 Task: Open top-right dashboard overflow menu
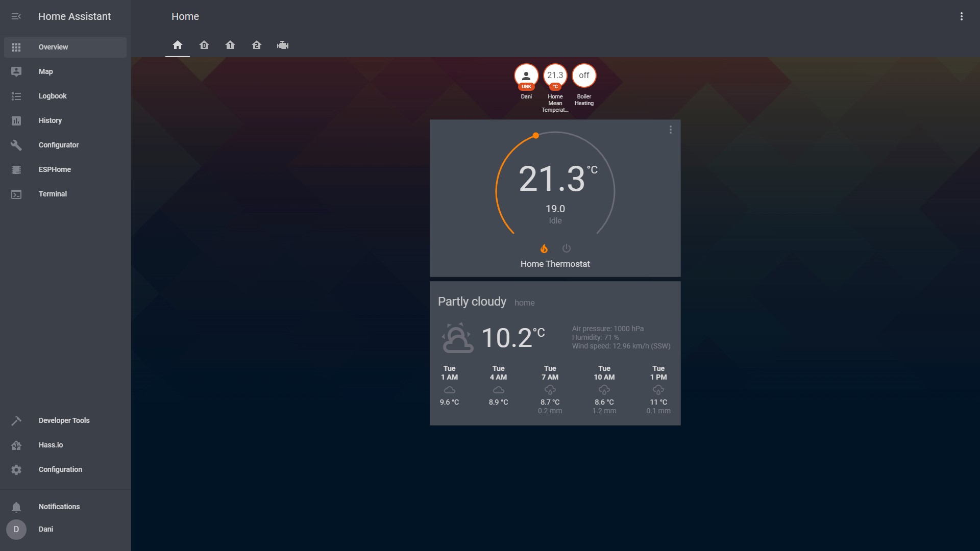click(962, 16)
